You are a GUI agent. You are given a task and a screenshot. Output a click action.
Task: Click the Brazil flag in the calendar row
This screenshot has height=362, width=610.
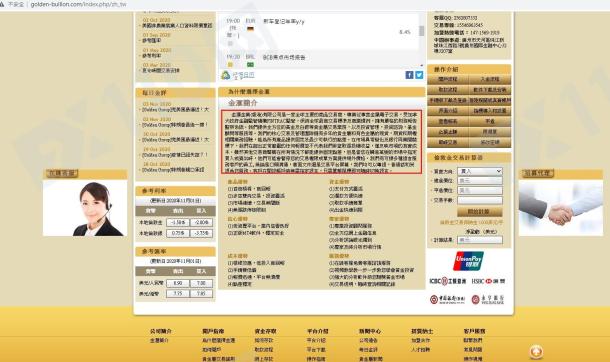(x=250, y=65)
